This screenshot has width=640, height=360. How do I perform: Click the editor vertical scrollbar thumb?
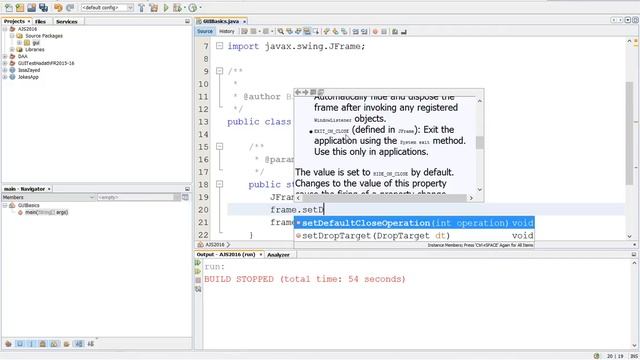(x=629, y=133)
